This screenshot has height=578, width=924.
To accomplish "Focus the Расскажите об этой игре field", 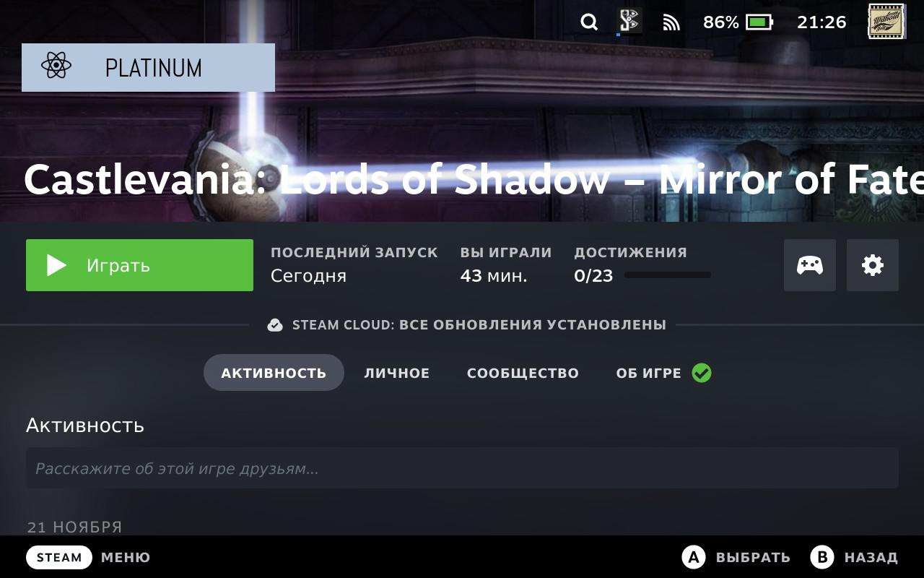I will click(462, 468).
